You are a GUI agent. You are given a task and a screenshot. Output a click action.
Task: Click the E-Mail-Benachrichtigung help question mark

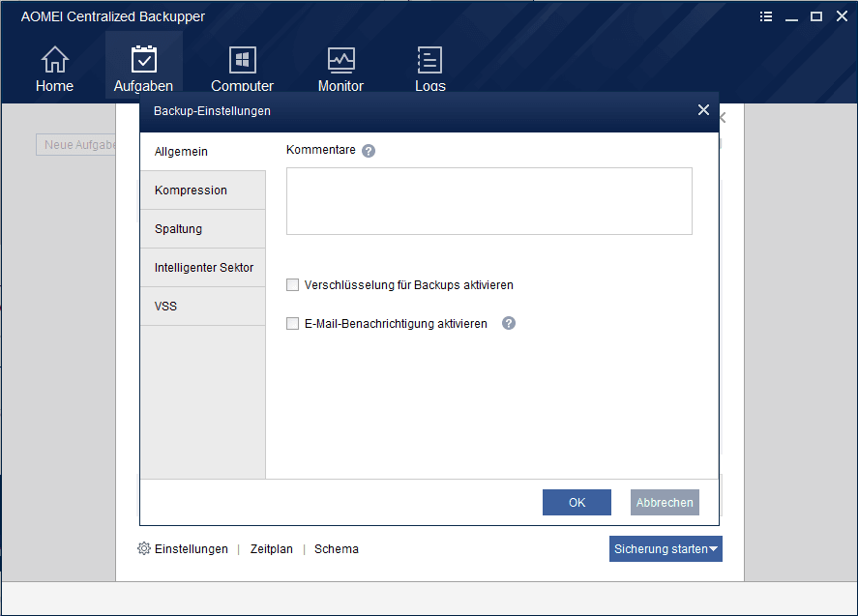(x=509, y=323)
